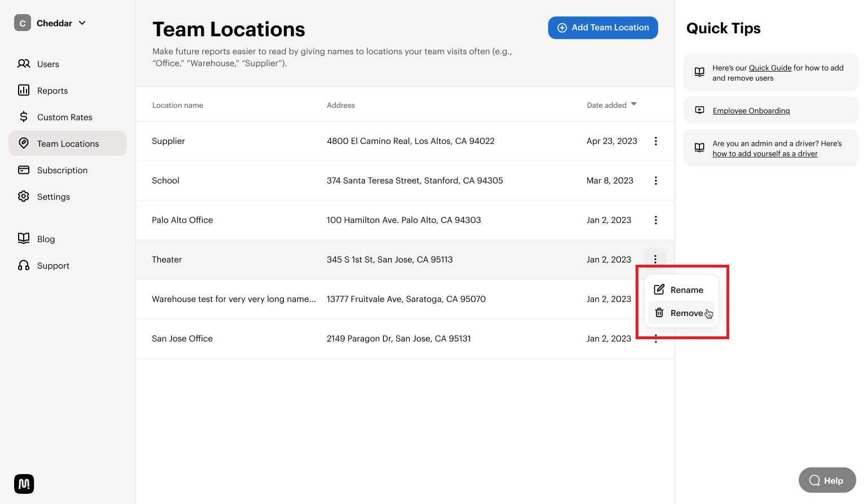Open the how to add yourself as a driver link
Screen dimensions: 867x504
pyautogui.click(x=765, y=154)
